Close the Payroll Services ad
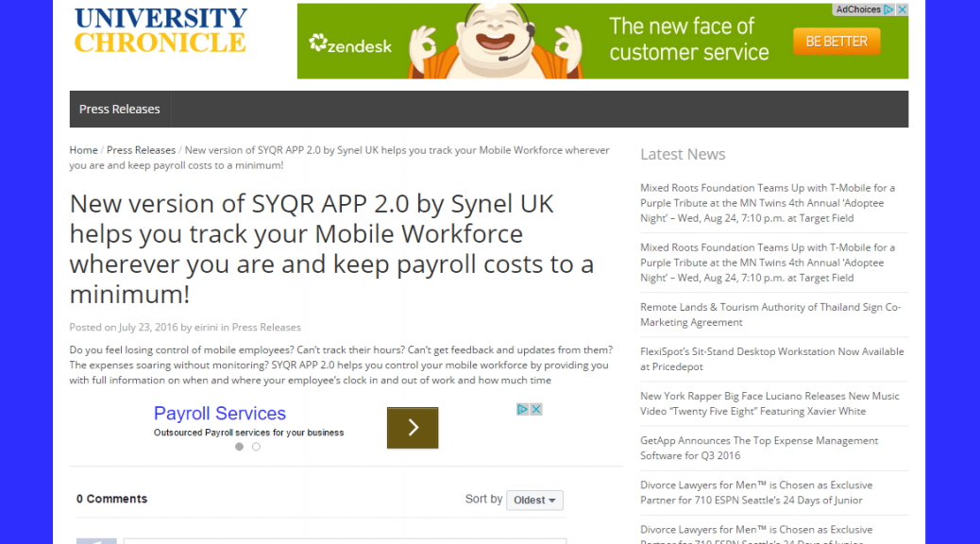This screenshot has height=544, width=980. point(535,409)
